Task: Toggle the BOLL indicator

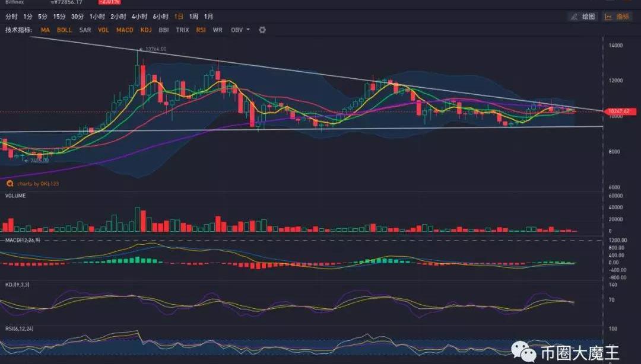Action: point(64,30)
